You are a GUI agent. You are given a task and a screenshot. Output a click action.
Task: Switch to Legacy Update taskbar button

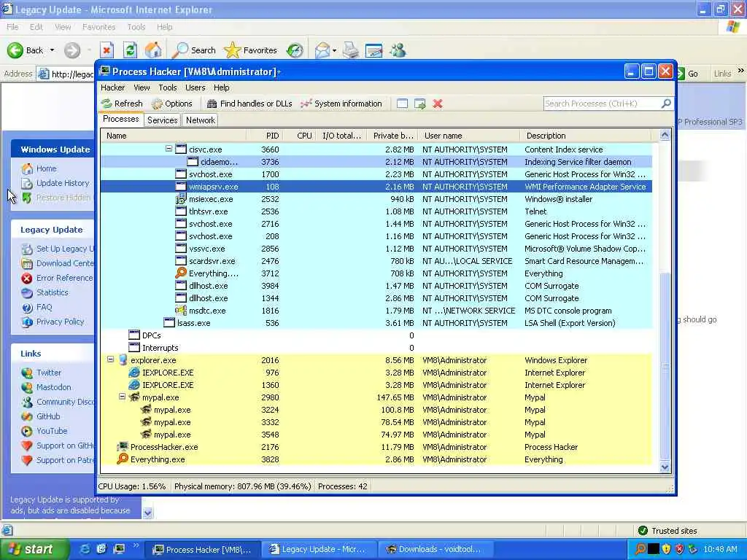point(318,550)
